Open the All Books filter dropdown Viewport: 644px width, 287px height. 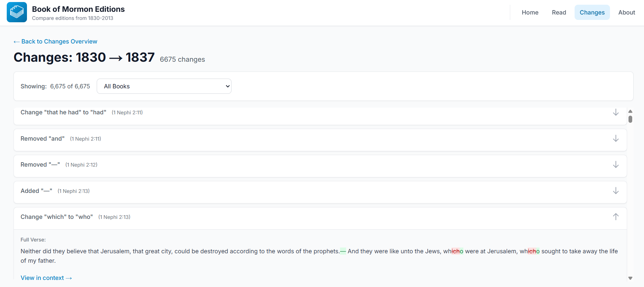pyautogui.click(x=164, y=86)
